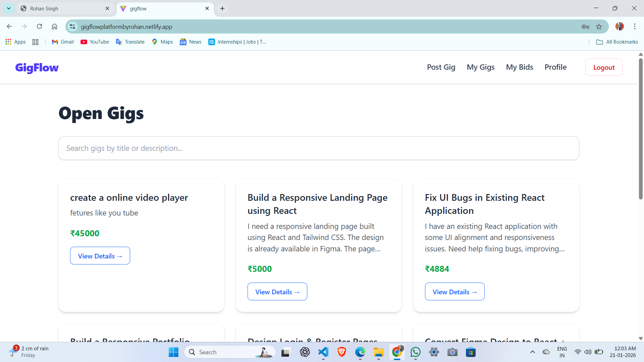Show hidden system tray icons

[x=532, y=352]
